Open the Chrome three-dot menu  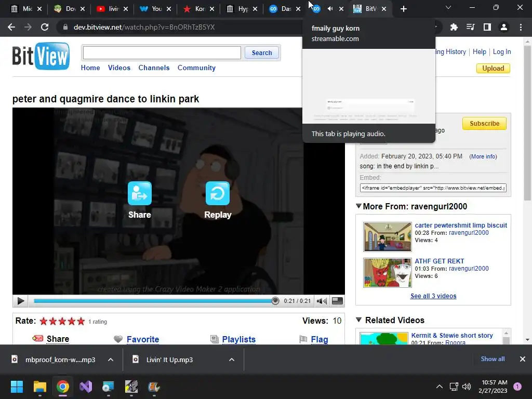[x=521, y=27]
